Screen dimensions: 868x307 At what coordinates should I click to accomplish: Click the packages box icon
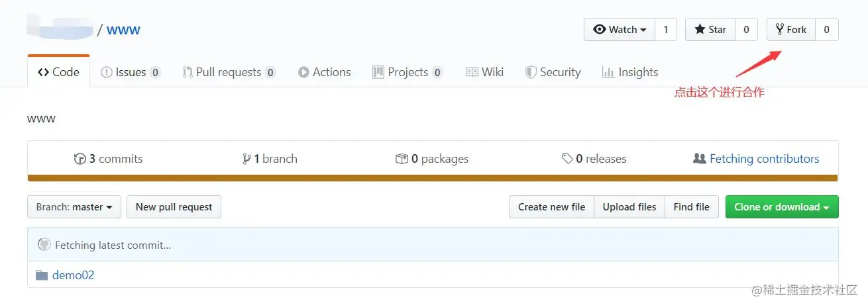point(401,159)
